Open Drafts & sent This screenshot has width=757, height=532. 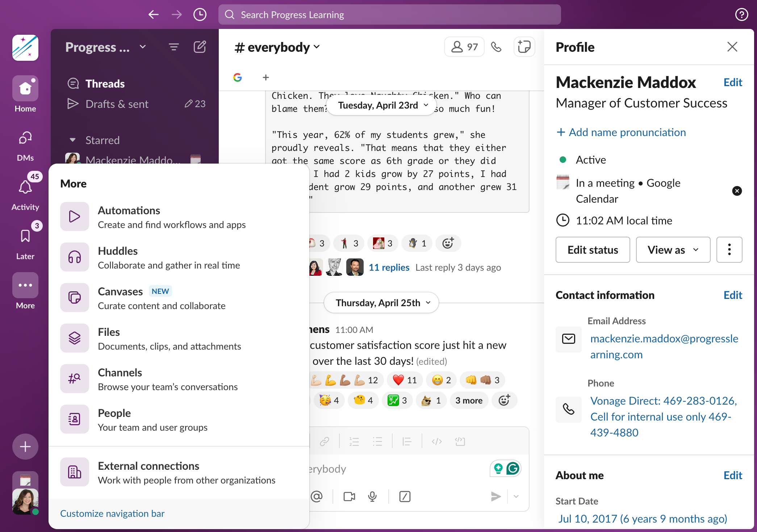(117, 104)
